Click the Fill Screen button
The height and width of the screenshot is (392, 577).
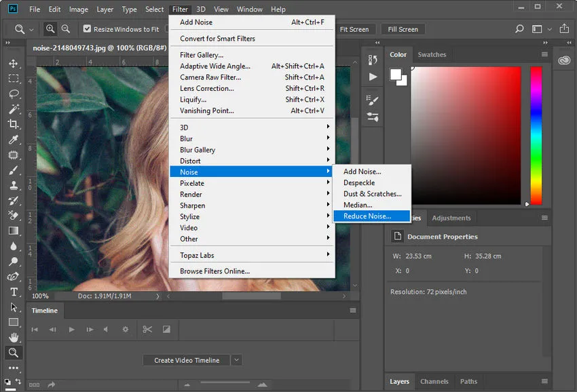click(x=403, y=29)
